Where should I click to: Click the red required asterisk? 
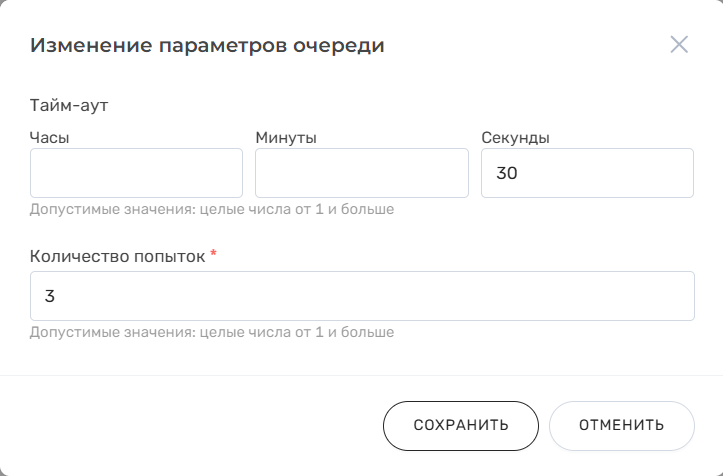(x=214, y=255)
